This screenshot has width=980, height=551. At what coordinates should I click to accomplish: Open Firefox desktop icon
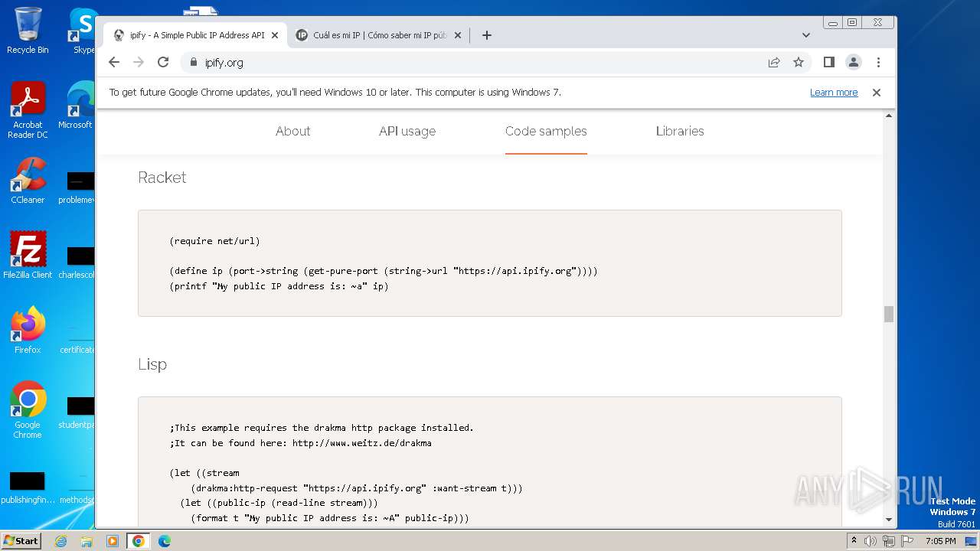[28, 330]
